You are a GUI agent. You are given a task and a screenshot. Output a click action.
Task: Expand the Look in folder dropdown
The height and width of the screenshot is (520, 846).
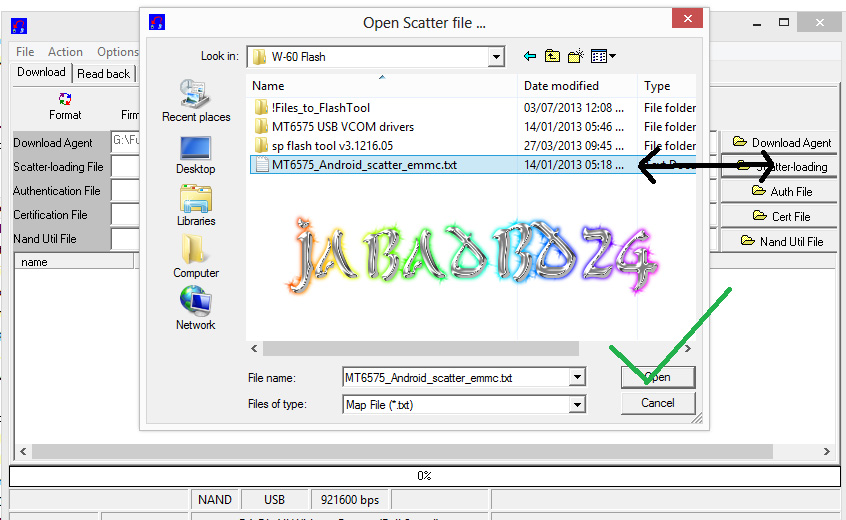[495, 57]
